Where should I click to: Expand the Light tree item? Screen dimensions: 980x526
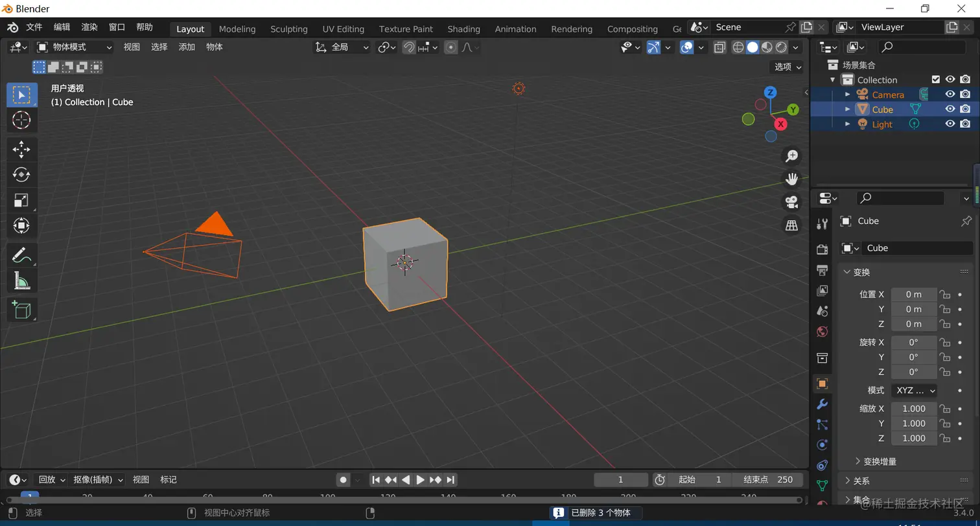pos(847,124)
